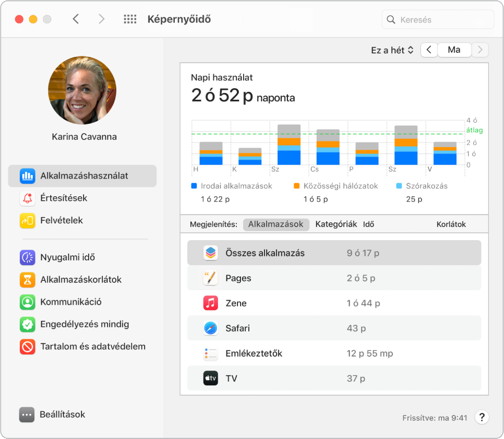Go back with toolbar back arrow
Screen dimensions: 504x439
point(76,19)
